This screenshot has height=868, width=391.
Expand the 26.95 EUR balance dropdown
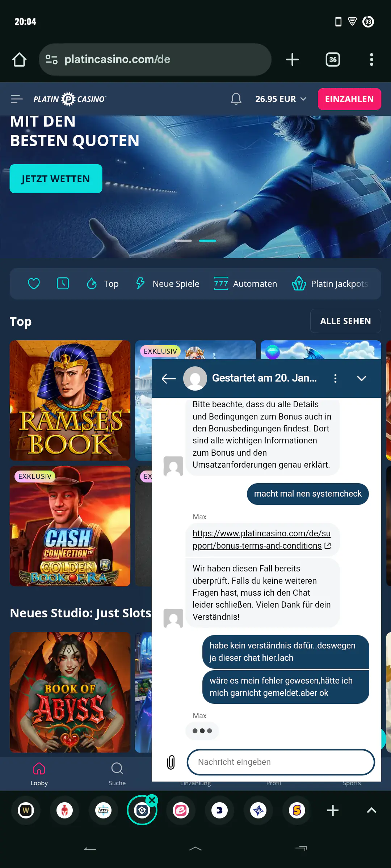pos(281,99)
